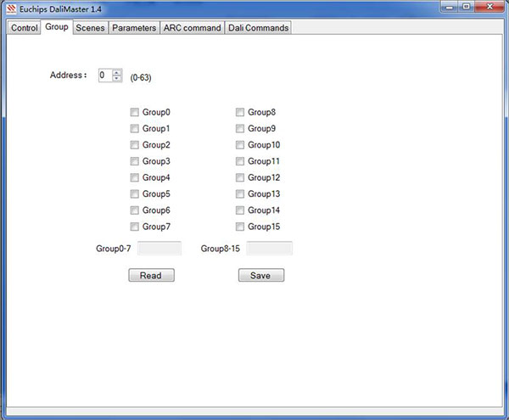
Task: Switch to Dali Commands tab
Action: click(258, 28)
